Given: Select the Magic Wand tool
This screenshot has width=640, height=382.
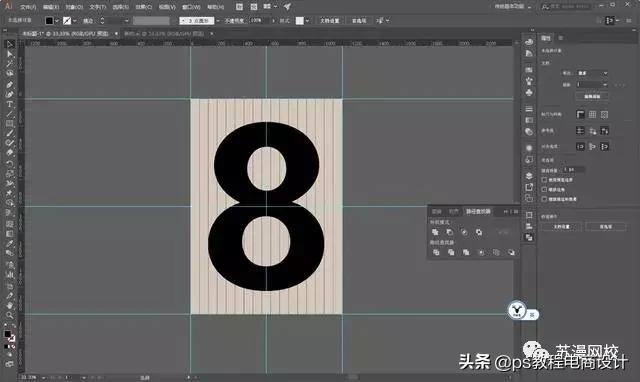Looking at the screenshot, I should (10, 64).
